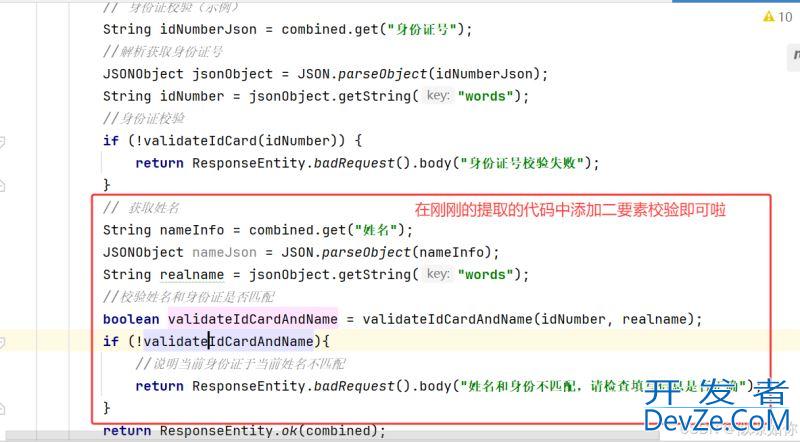
Task: Click badRequest on the 身份证号校验失败 line
Action: pos(354,163)
